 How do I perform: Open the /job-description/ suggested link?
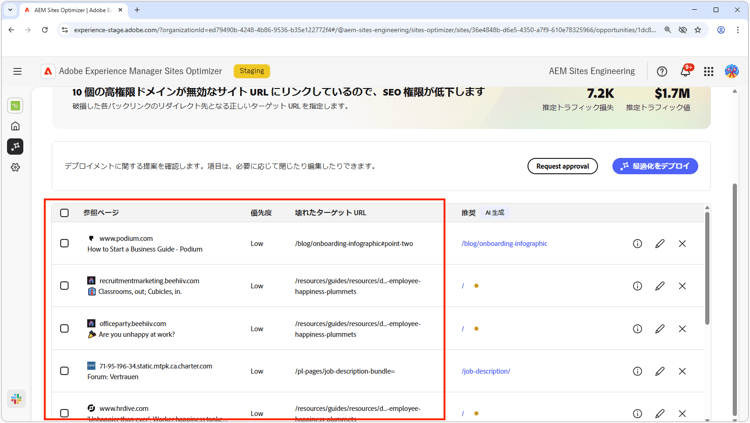(x=485, y=371)
